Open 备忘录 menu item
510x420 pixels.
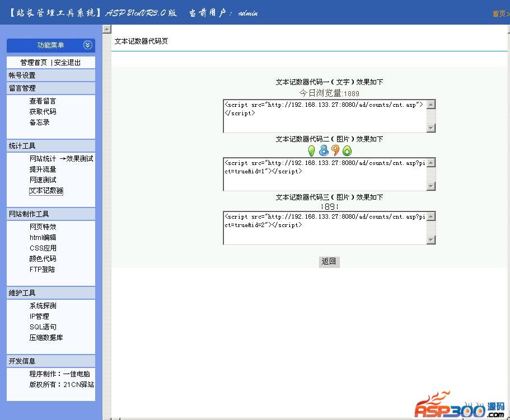pos(39,122)
